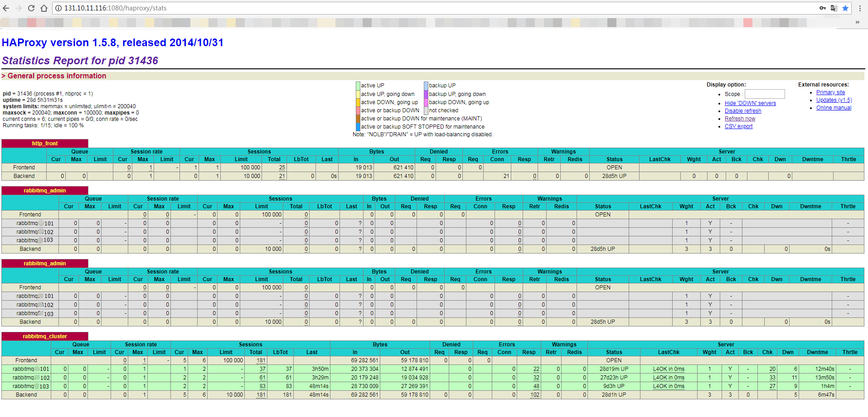Click the active DOWN, going up swatch
The image size is (868, 417).
click(358, 102)
